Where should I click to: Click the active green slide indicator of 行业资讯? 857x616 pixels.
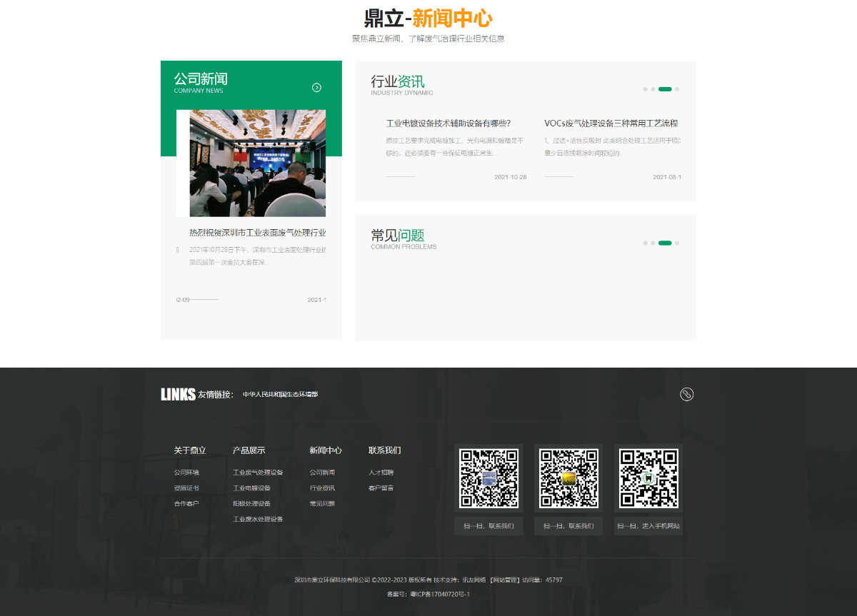point(664,89)
